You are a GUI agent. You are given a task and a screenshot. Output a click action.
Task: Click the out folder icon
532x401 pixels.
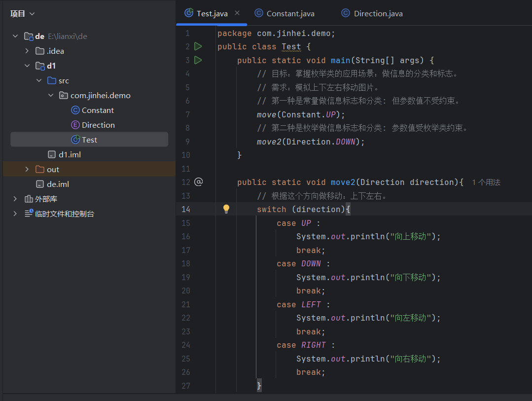40,169
